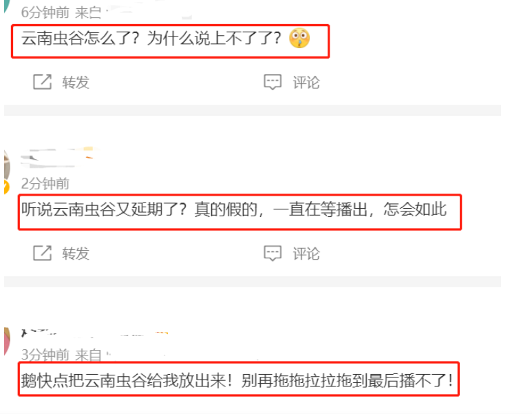This screenshot has height=414, width=532.
Task: Click 评论 label under second post
Action: click(x=306, y=253)
